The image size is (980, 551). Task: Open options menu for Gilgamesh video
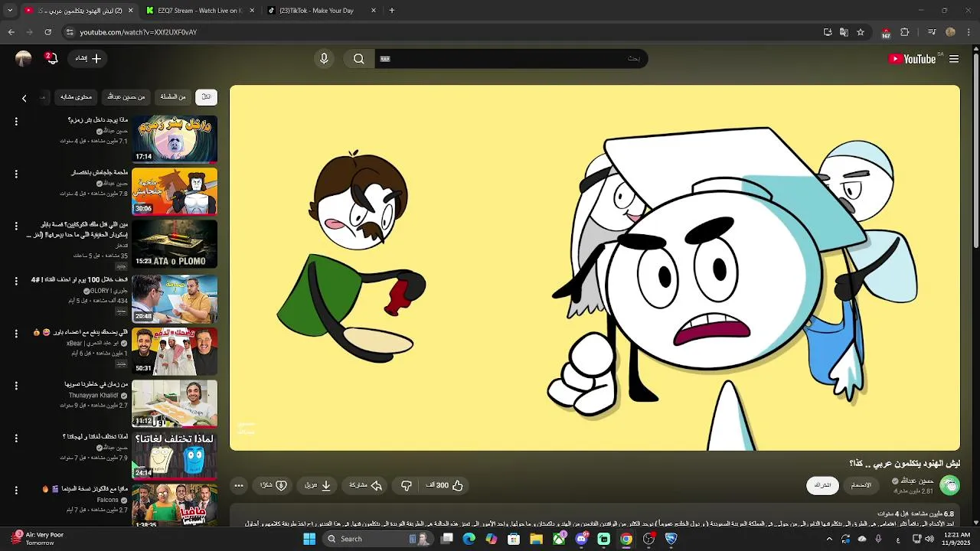16,174
